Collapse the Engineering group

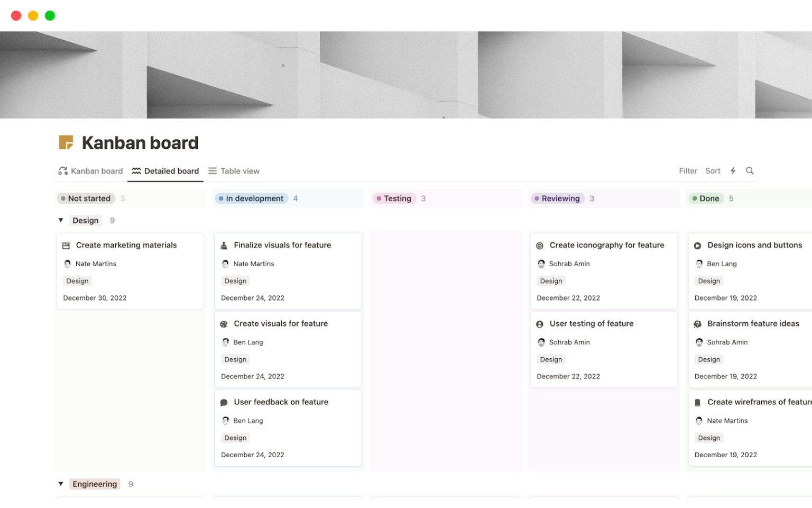click(x=60, y=484)
